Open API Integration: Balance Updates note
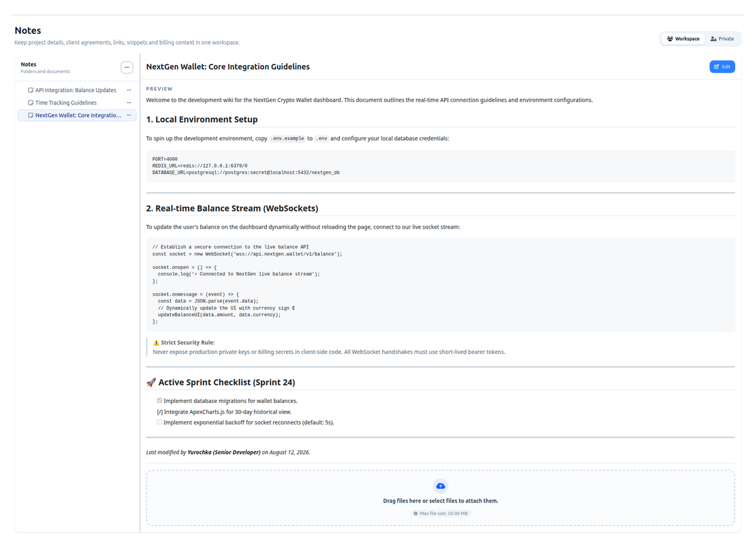The width and height of the screenshot is (756, 546). coord(76,90)
